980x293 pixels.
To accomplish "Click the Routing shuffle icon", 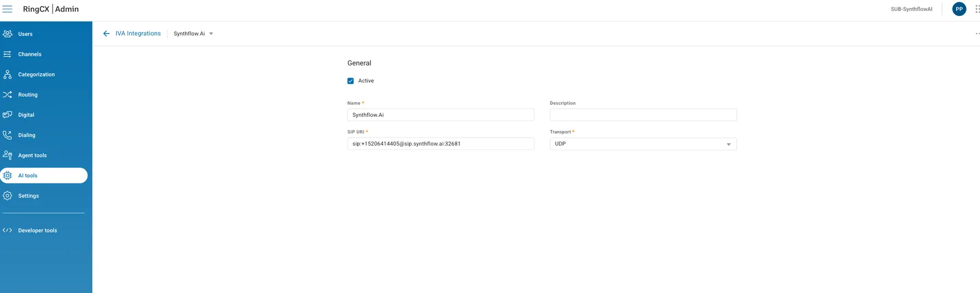I will pos(7,94).
